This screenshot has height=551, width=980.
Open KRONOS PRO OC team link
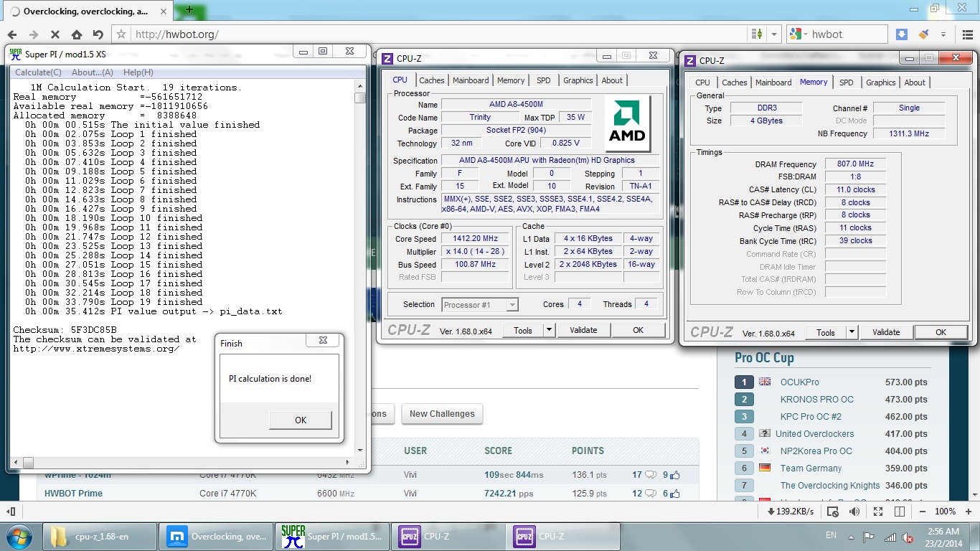pos(816,400)
